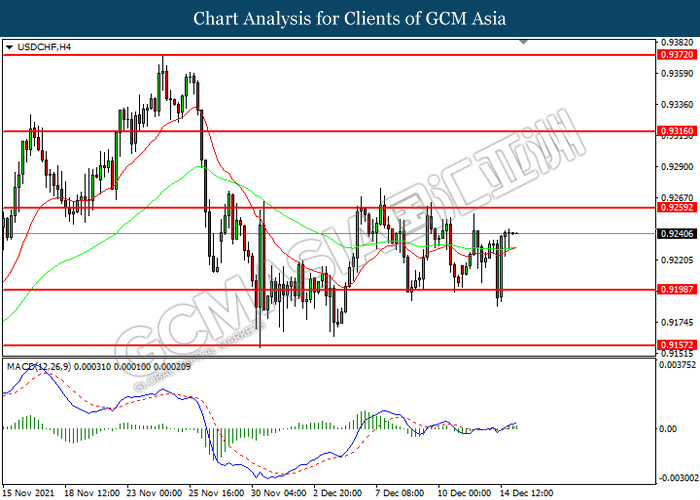700x500 pixels.
Task: Click the chart shift triangle marker
Action: coord(524,42)
